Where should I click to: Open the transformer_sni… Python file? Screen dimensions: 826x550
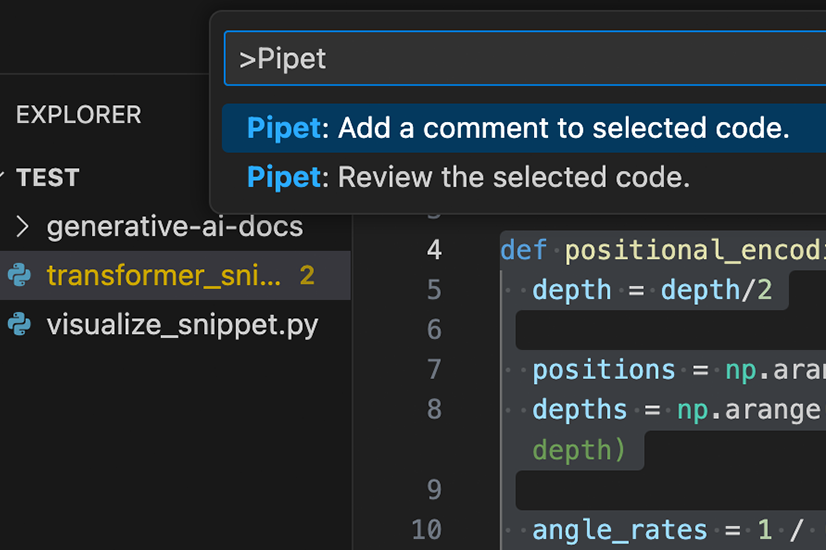point(164,275)
